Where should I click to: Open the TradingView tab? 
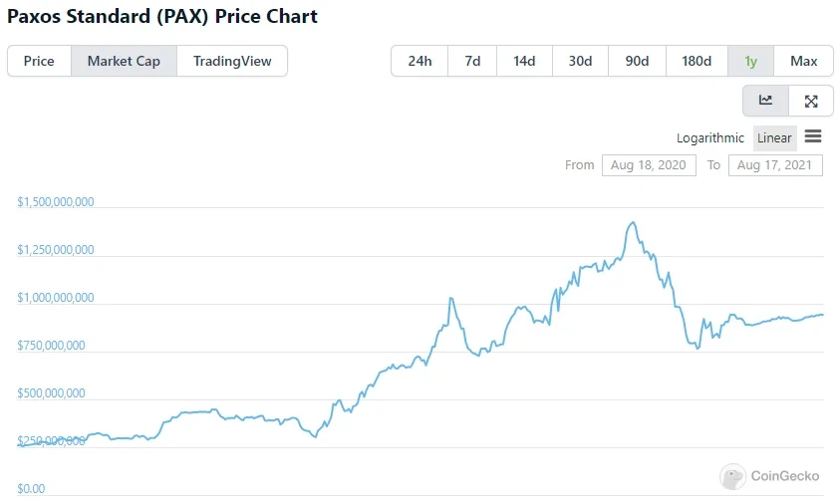232,61
